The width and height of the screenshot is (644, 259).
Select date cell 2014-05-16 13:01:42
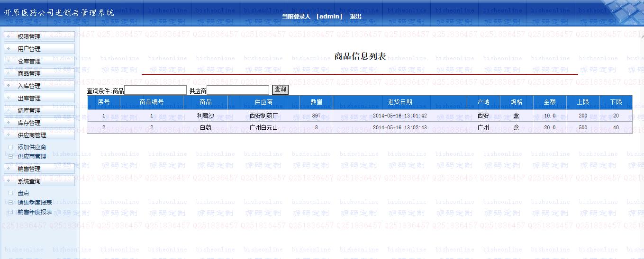[x=400, y=116]
